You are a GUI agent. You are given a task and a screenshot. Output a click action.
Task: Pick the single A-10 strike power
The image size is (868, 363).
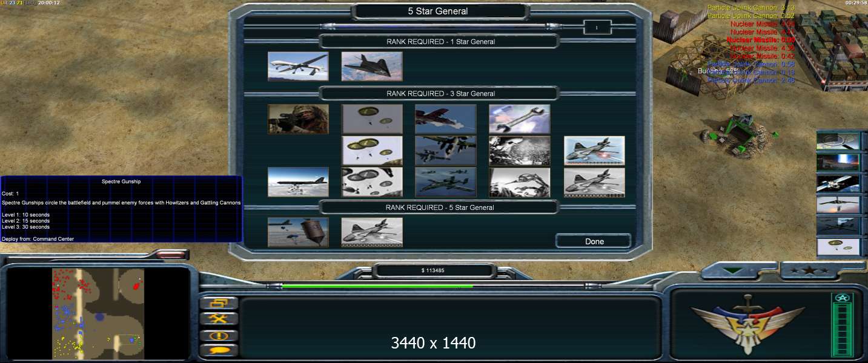pyautogui.click(x=446, y=119)
